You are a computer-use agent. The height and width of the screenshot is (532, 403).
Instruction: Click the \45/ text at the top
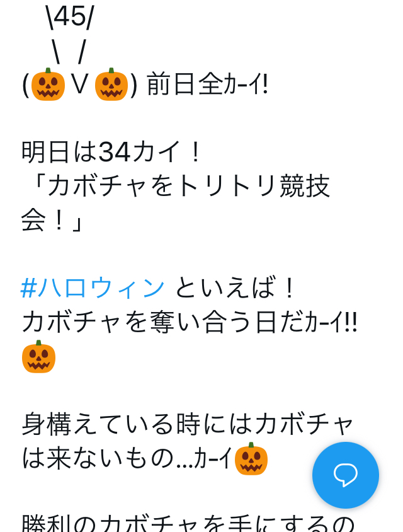(70, 17)
